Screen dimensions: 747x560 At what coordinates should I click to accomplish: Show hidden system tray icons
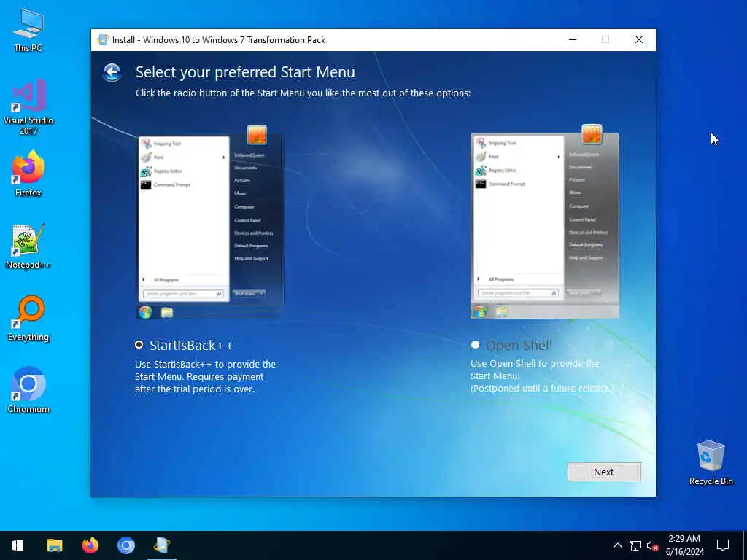point(617,545)
